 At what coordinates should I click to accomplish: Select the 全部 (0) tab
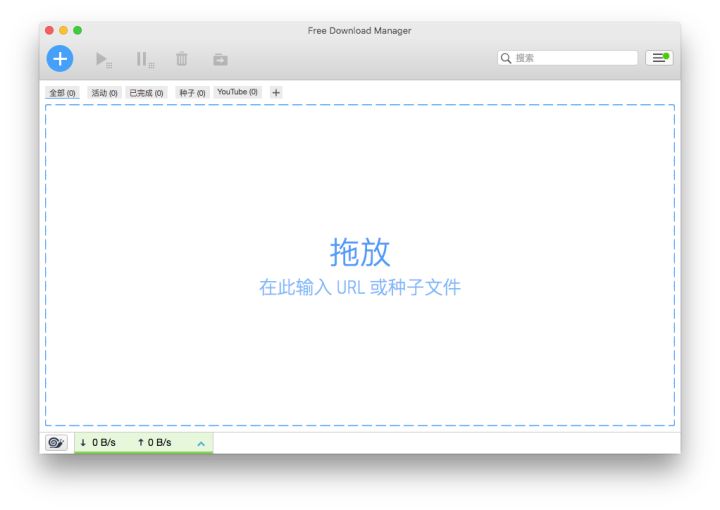[62, 93]
